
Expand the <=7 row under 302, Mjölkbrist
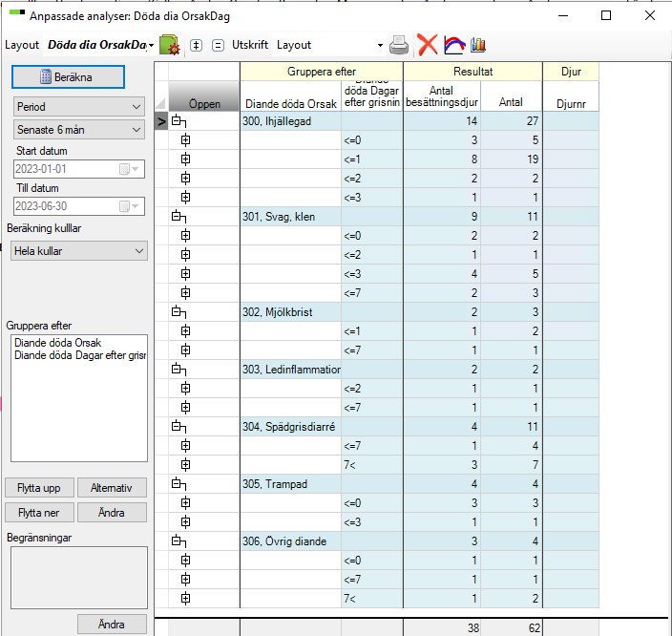(x=185, y=350)
